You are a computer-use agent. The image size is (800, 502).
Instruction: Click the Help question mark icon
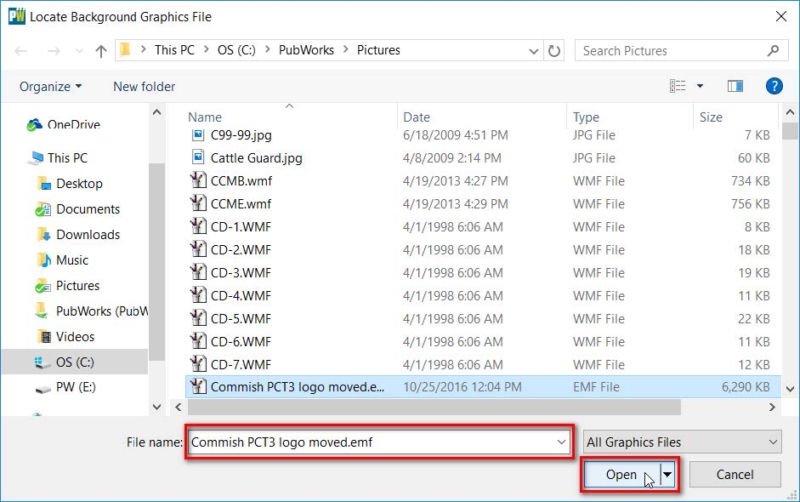pos(773,87)
